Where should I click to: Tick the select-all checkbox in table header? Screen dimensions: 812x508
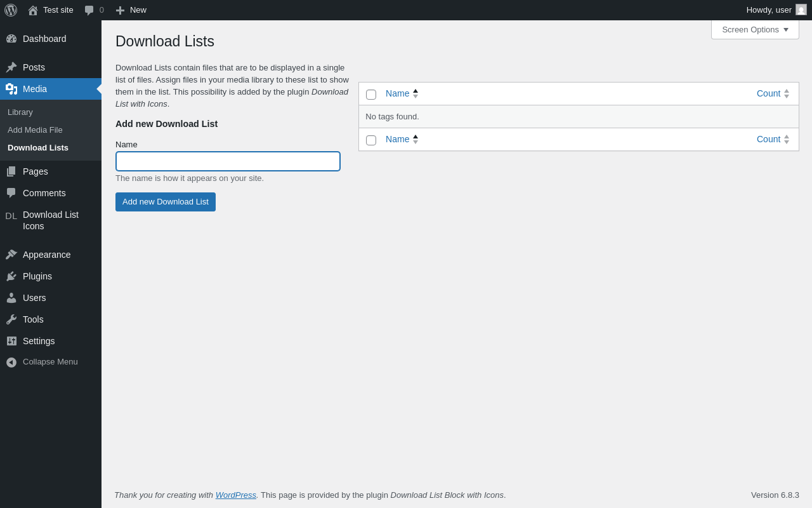(x=371, y=95)
